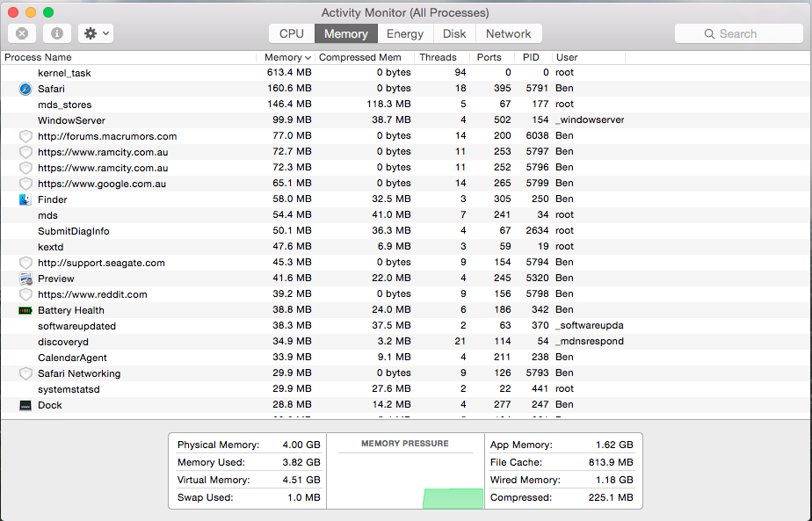Select the ramcity.com.au row with PID 5797
The image size is (812, 521).
(406, 152)
